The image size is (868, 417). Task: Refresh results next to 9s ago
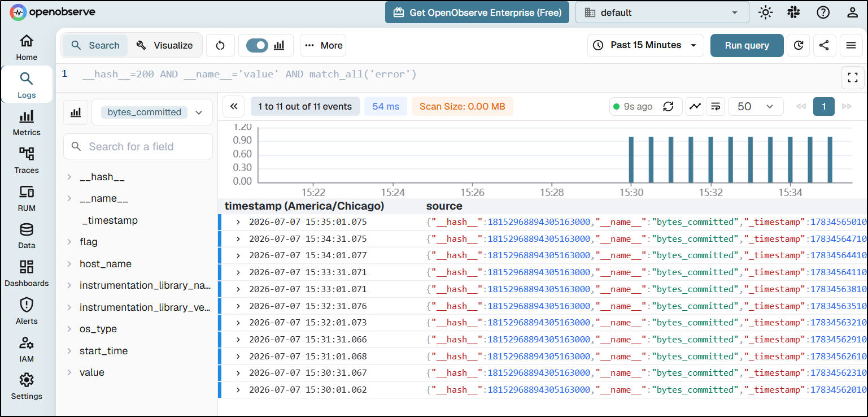669,106
